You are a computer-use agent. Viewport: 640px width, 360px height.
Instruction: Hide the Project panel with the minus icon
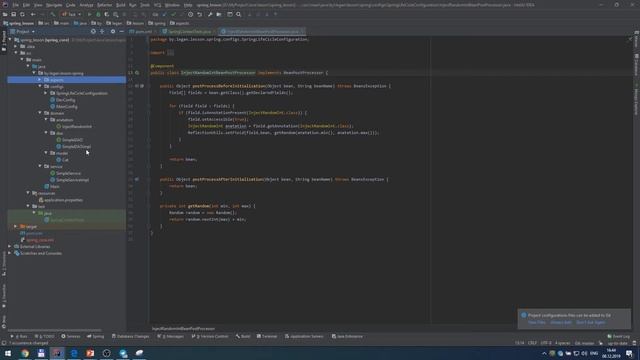(122, 31)
